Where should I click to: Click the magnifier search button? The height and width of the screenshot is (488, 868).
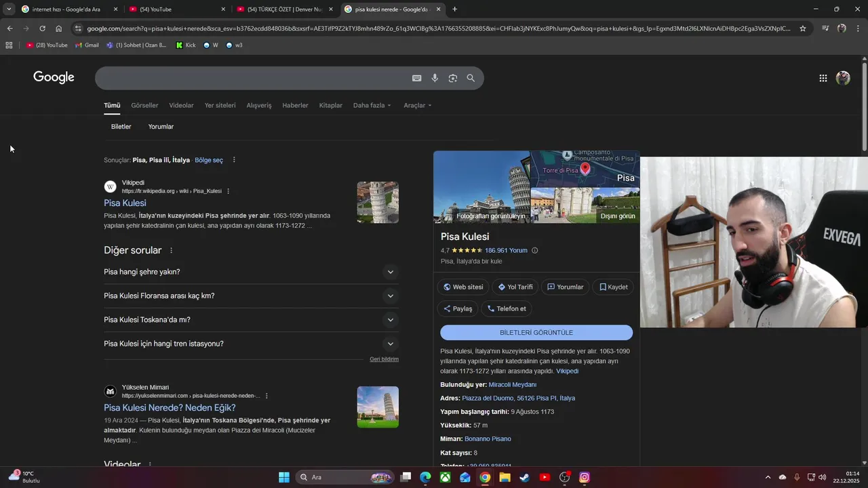(x=471, y=78)
